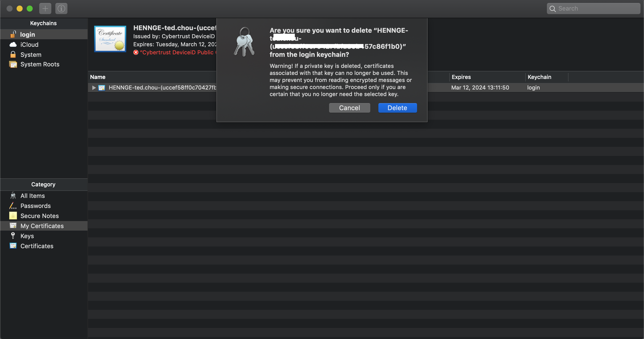Click the My Certificates icon
The image size is (644, 339).
(x=13, y=226)
